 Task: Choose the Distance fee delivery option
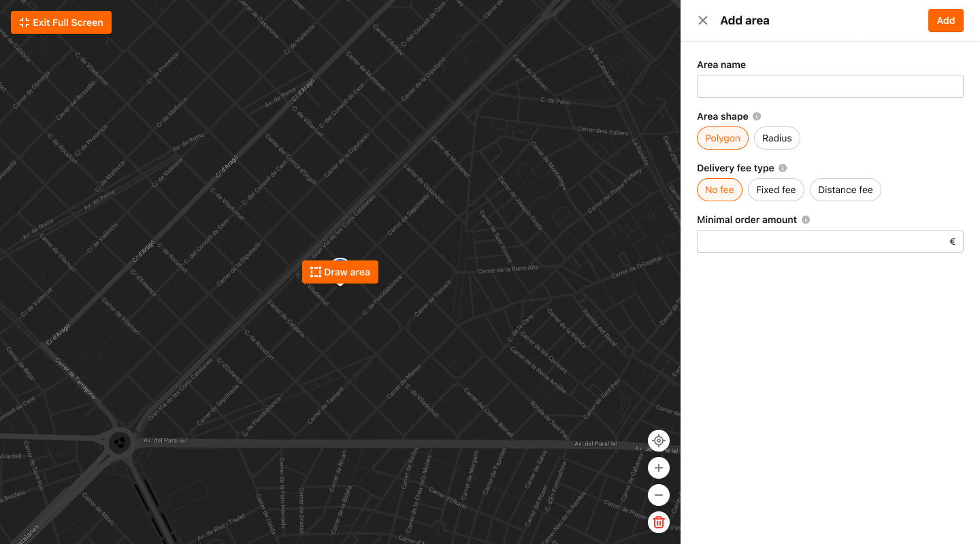845,190
